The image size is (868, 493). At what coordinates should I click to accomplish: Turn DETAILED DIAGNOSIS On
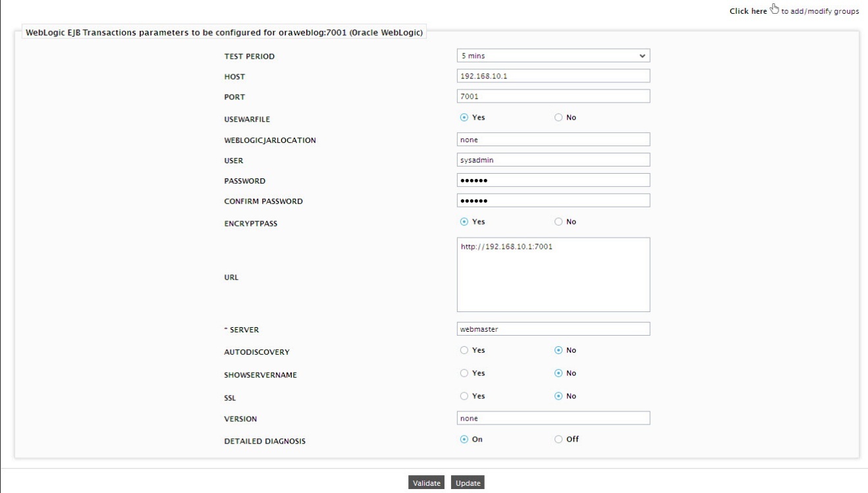click(x=464, y=439)
